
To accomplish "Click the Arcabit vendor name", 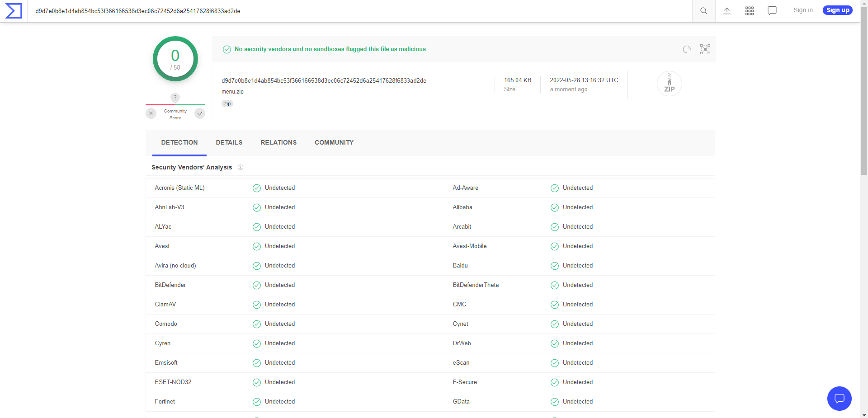I will 462,227.
